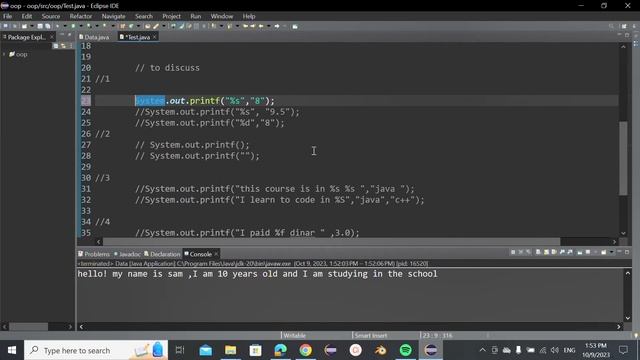Click editor scrollbar down arrow
The height and width of the screenshot is (360, 640).
coord(623,233)
